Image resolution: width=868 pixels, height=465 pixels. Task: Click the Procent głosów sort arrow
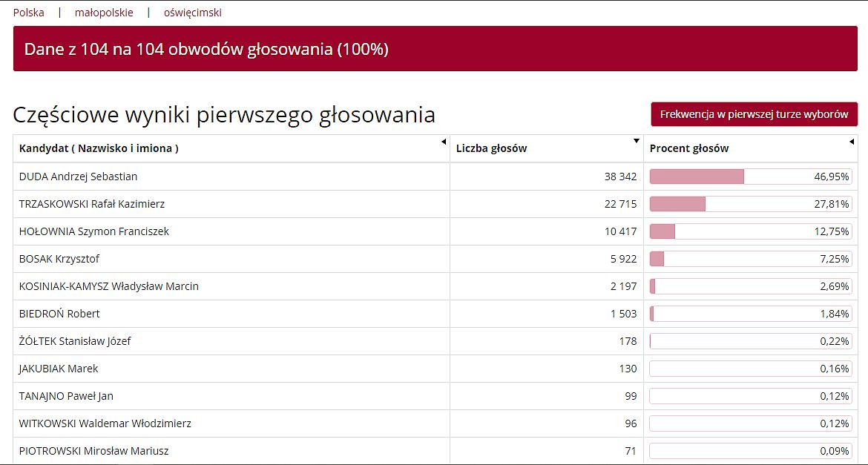click(x=852, y=142)
